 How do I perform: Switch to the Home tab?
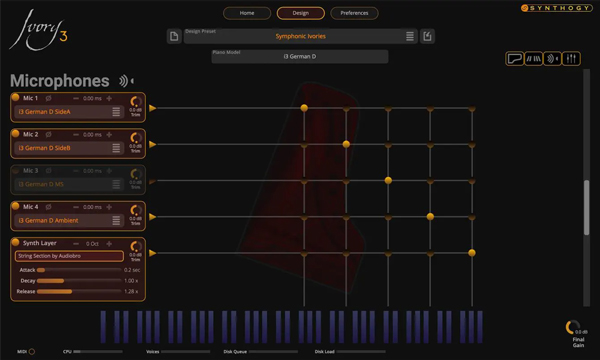click(x=247, y=13)
